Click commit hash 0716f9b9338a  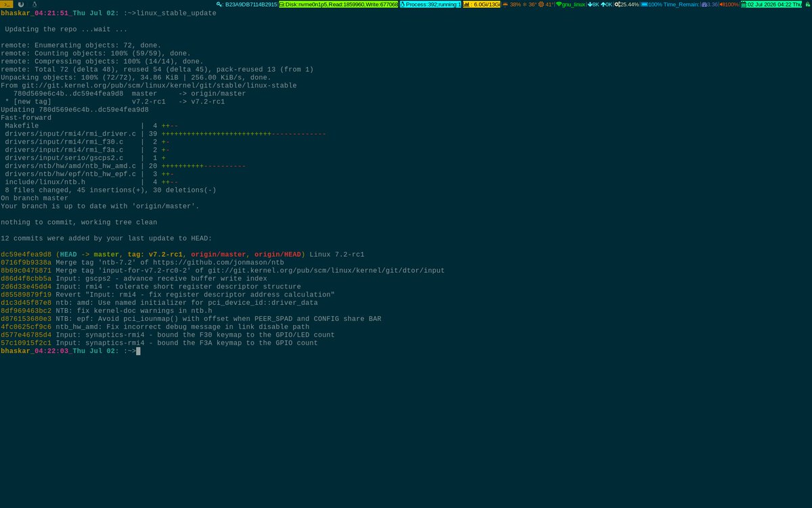pos(26,263)
